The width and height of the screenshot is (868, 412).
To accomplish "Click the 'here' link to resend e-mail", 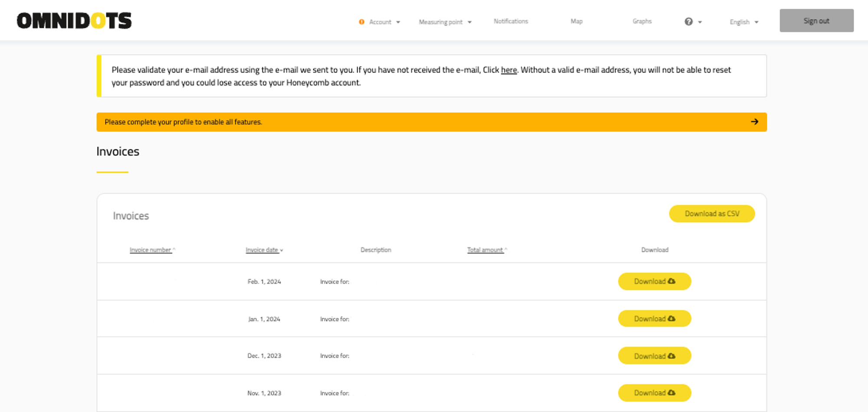I will (x=509, y=70).
